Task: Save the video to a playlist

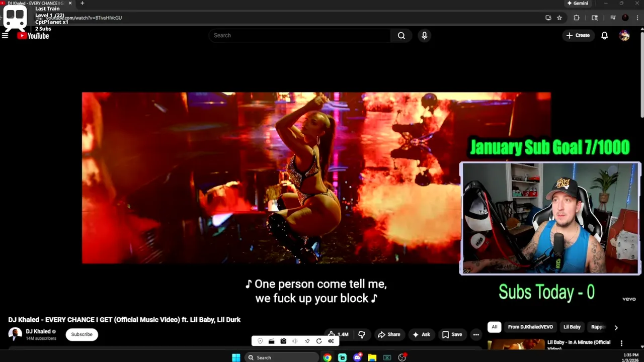Action: [452, 334]
